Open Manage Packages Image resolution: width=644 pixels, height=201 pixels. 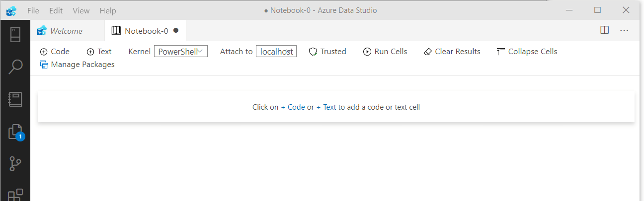pyautogui.click(x=77, y=65)
